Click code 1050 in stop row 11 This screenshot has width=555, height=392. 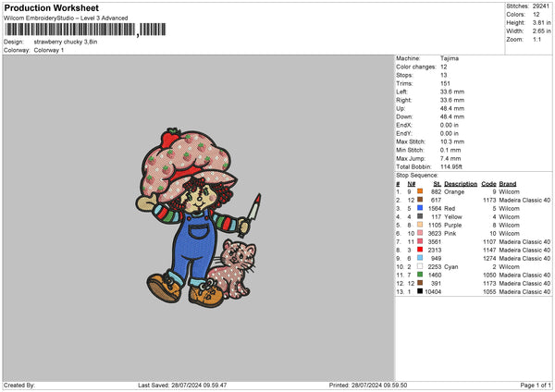489,276
